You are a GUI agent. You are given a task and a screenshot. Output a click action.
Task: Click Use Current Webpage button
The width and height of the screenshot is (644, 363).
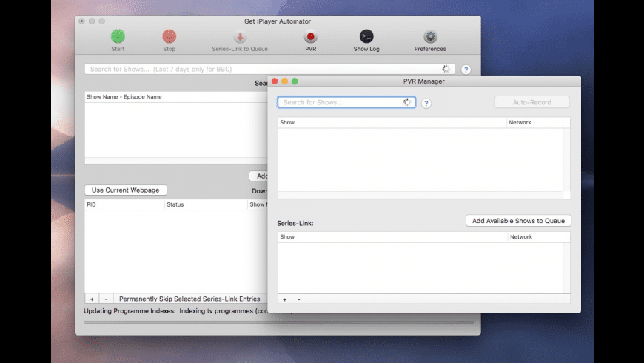[x=125, y=190]
